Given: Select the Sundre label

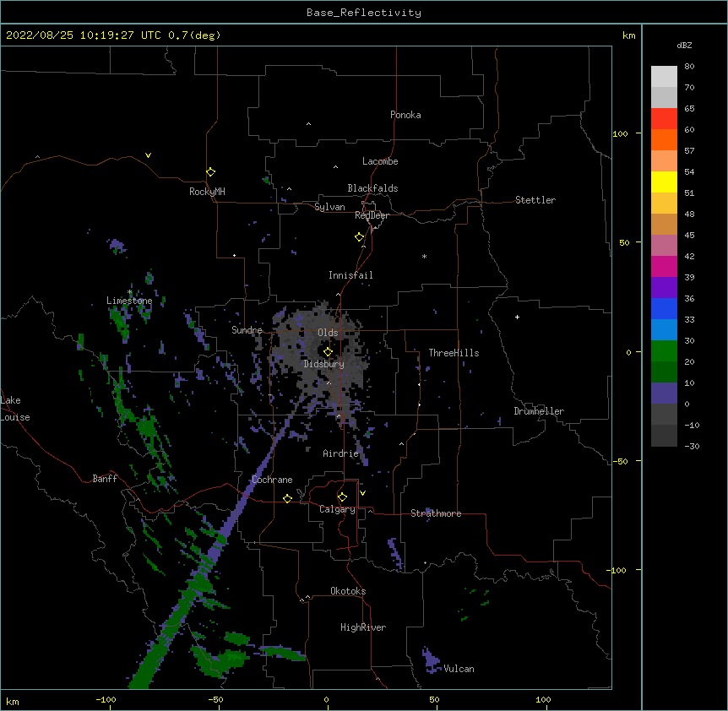Looking at the screenshot, I should 247,330.
